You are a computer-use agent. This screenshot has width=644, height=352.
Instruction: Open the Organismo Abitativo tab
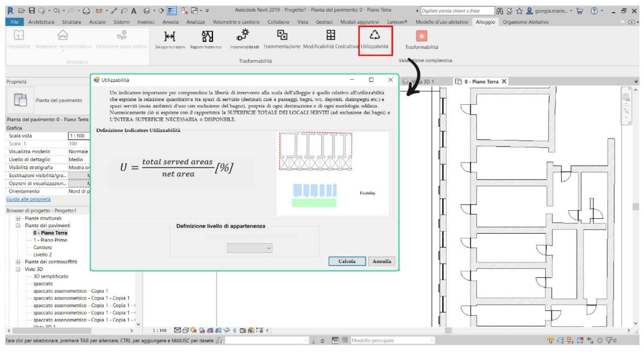[525, 22]
